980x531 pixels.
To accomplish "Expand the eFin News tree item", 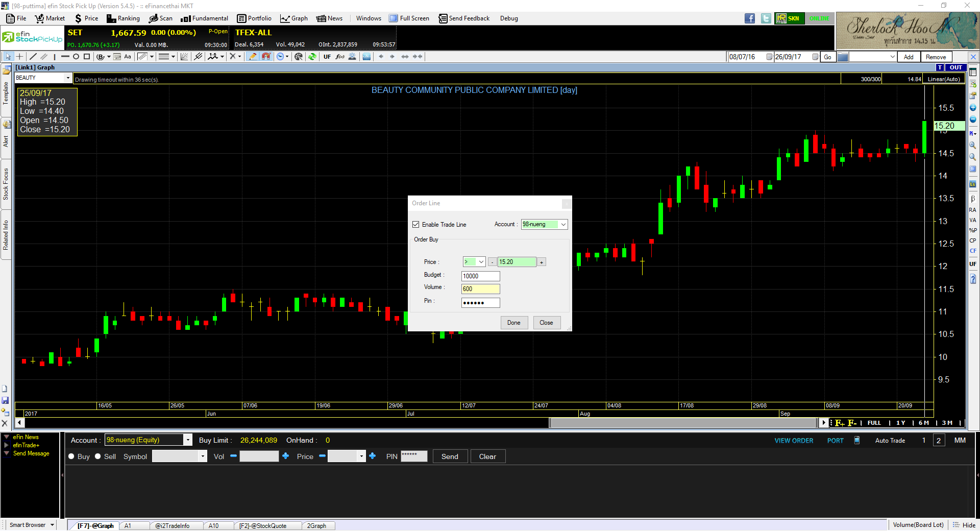I will [7, 437].
